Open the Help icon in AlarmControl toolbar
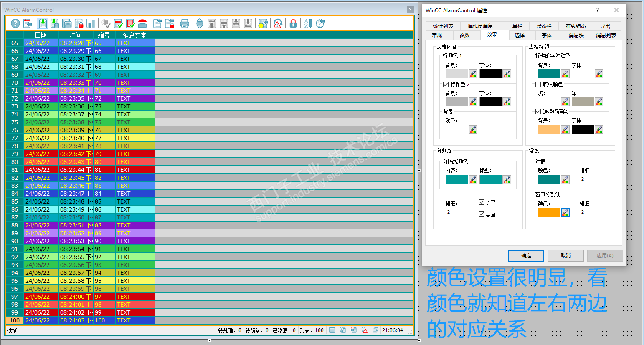This screenshot has width=644, height=345. point(15,24)
